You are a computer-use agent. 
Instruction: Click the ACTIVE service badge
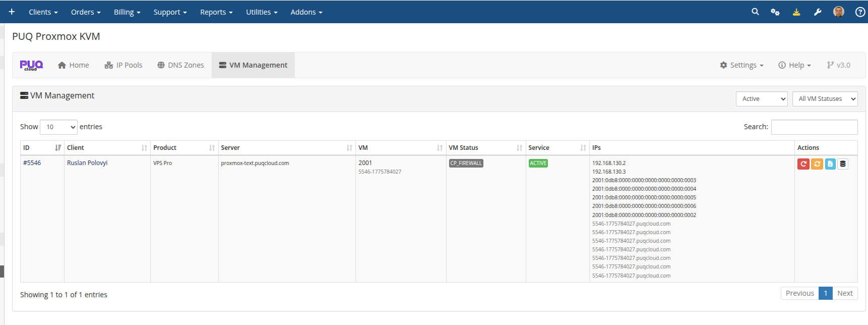coord(538,164)
